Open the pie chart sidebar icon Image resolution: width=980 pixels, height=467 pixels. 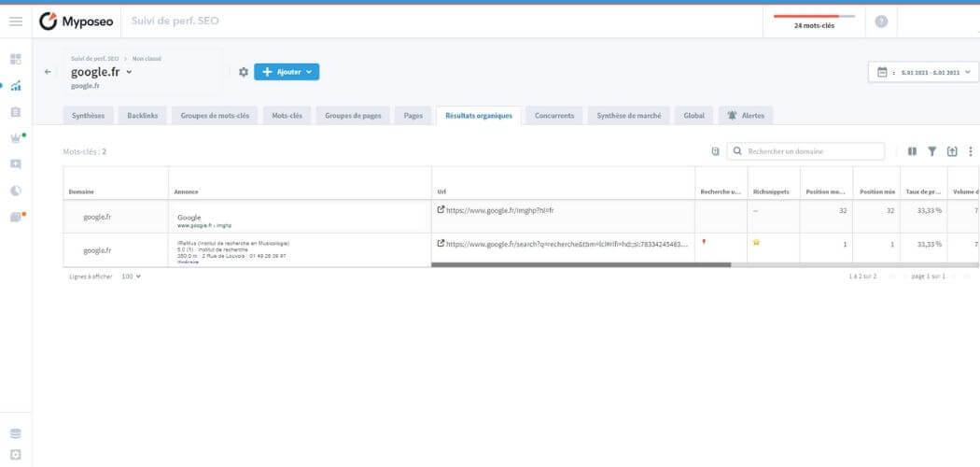tap(16, 191)
